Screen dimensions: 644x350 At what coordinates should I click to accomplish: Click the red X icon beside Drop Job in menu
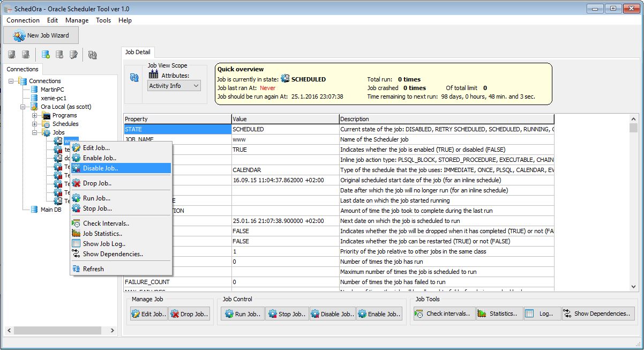point(76,183)
